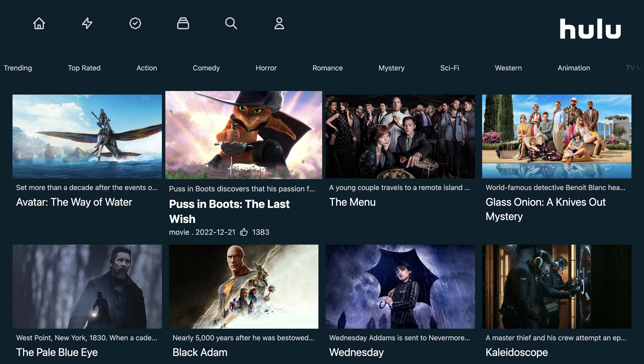644x364 pixels.
Task: Click the hulu logo
Action: pyautogui.click(x=590, y=29)
